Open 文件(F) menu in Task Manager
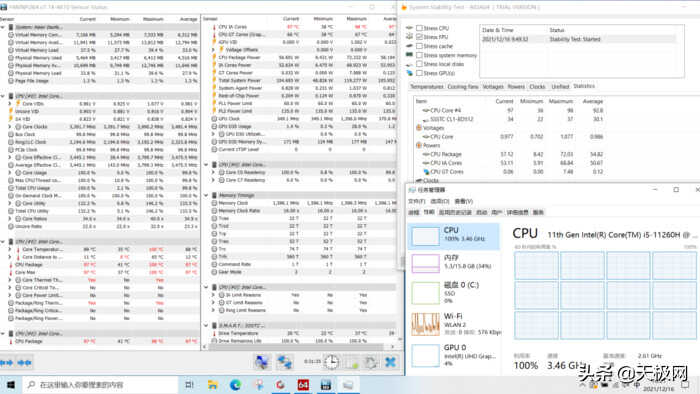The width and height of the screenshot is (700, 394). (x=417, y=201)
